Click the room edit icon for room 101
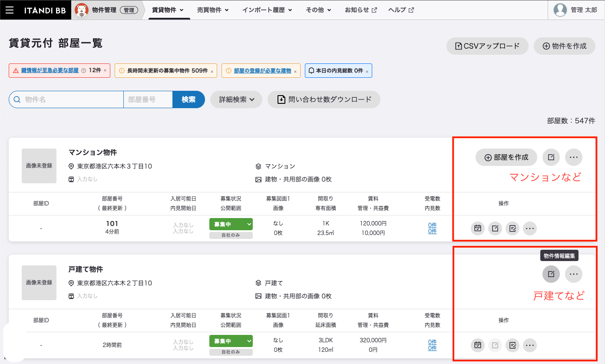Screen dimensions: 605x364 [x=495, y=228]
